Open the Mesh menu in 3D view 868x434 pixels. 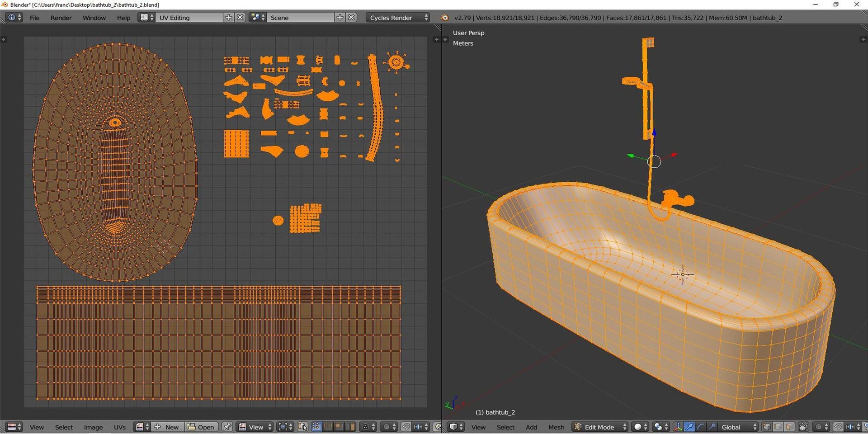coord(556,427)
